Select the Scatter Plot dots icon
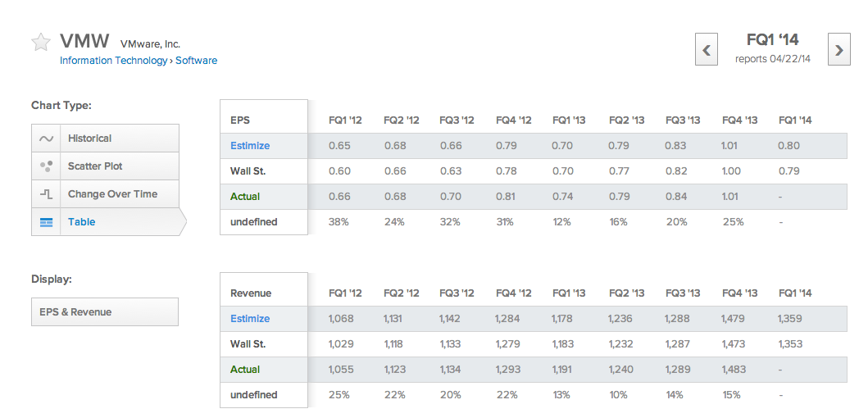This screenshot has width=868, height=418. point(47,166)
